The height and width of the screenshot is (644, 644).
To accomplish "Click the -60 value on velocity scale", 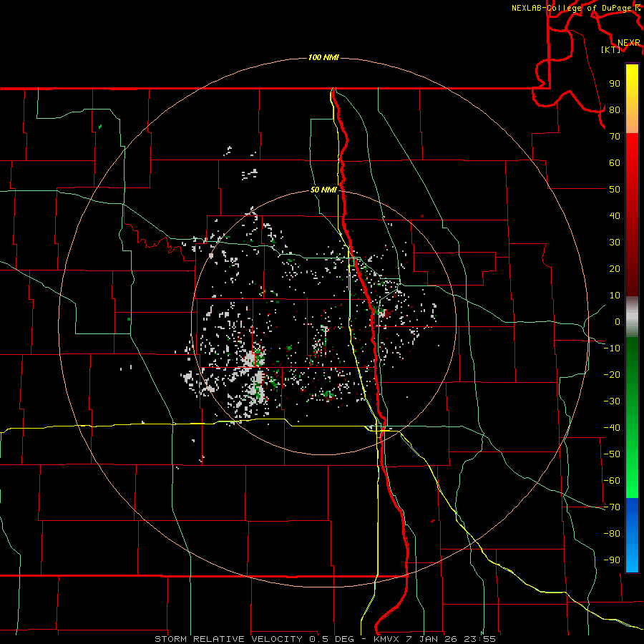I will 612,481.
